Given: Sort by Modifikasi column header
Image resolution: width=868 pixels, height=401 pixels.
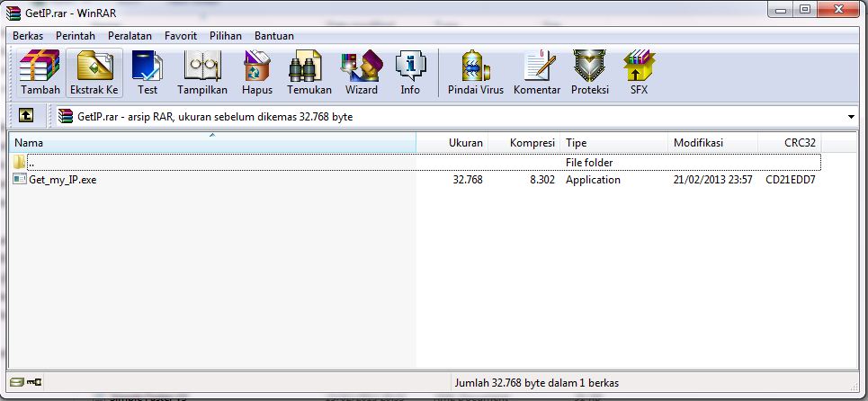Looking at the screenshot, I should coord(712,143).
